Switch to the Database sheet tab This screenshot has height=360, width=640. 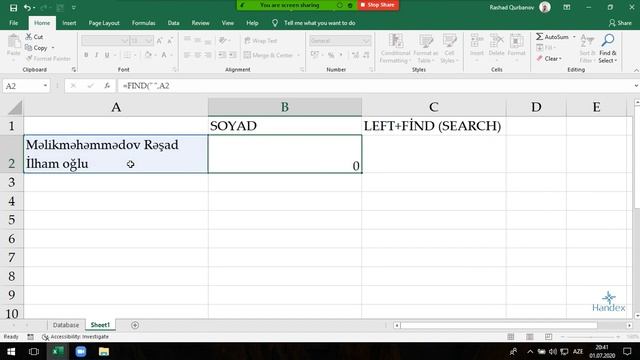pos(66,325)
